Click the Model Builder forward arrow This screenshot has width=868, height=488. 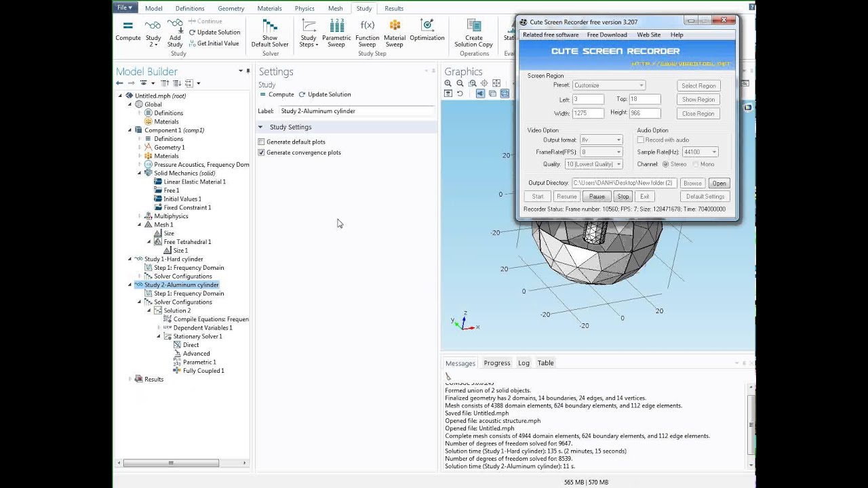tap(131, 83)
